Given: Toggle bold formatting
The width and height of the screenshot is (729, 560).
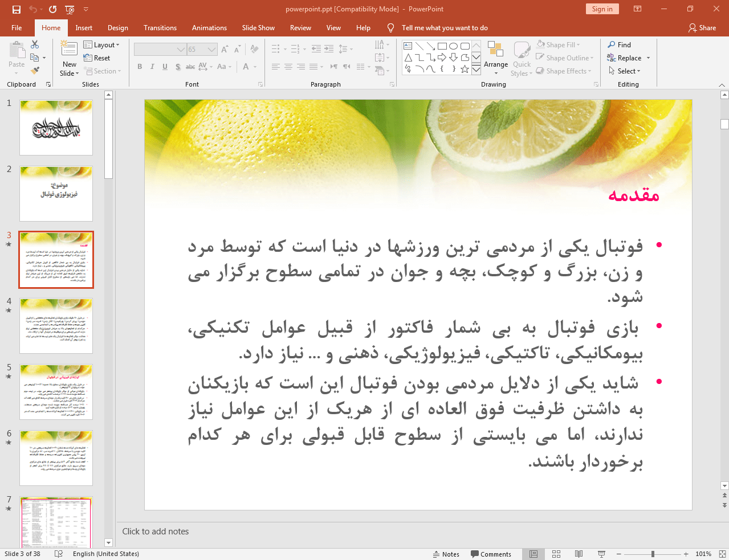Looking at the screenshot, I should [x=139, y=67].
